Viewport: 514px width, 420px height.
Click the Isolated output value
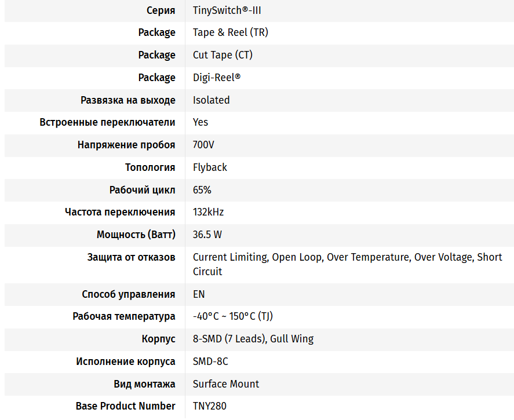pyautogui.click(x=211, y=100)
